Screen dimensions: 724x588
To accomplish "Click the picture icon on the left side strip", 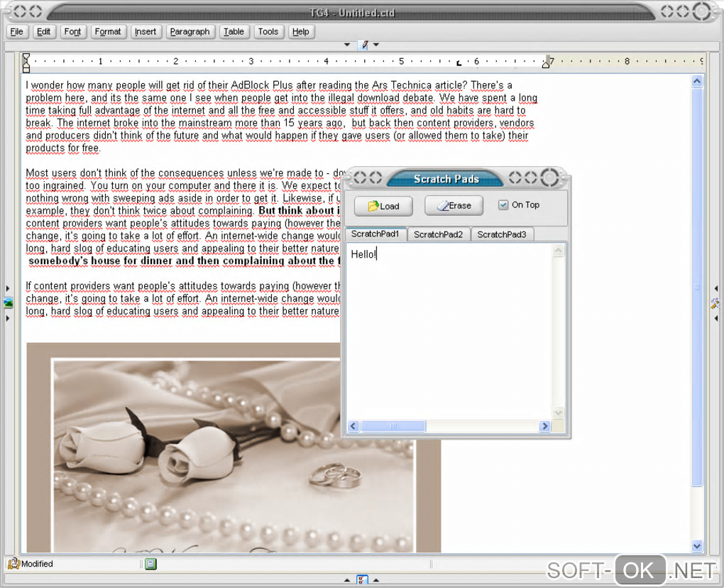I will pos(8,303).
